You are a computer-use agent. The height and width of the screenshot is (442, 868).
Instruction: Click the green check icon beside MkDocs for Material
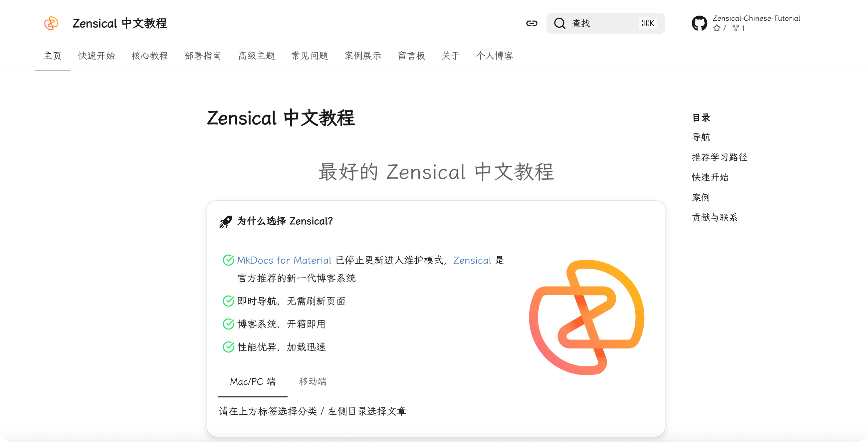(x=228, y=260)
